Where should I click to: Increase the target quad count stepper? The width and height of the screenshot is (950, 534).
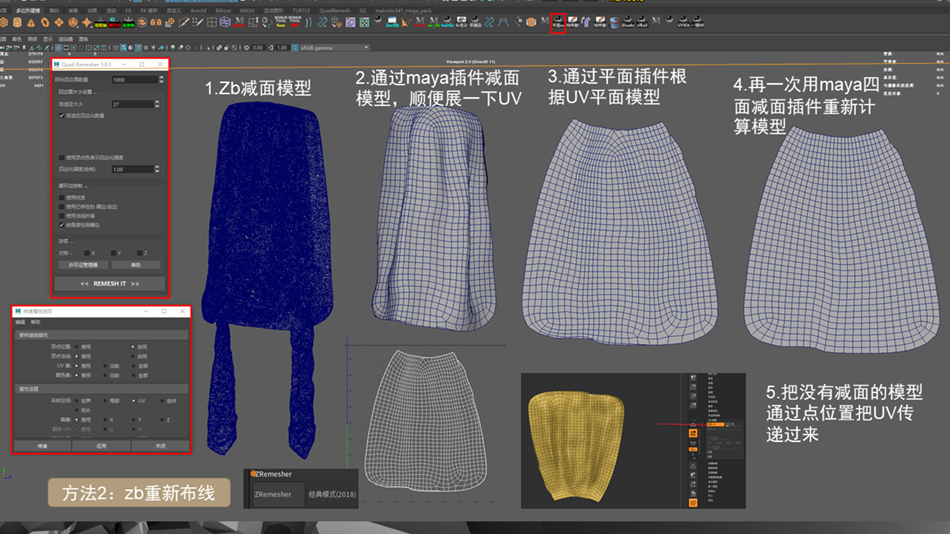(161, 78)
